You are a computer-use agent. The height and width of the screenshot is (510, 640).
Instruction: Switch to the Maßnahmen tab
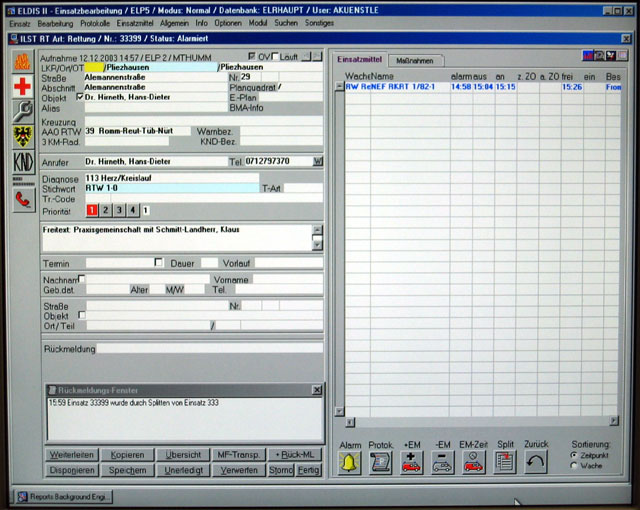click(x=414, y=61)
